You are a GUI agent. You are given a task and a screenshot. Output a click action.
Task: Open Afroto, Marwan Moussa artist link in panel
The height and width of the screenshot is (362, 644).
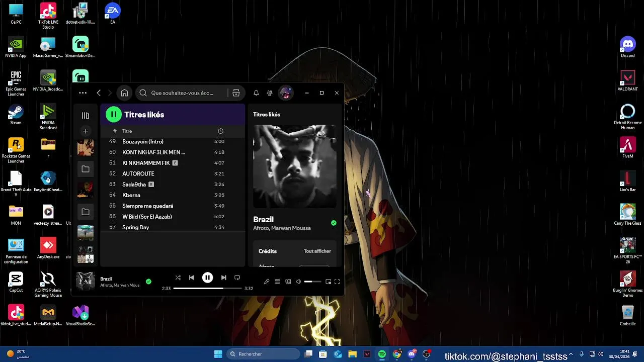click(282, 228)
